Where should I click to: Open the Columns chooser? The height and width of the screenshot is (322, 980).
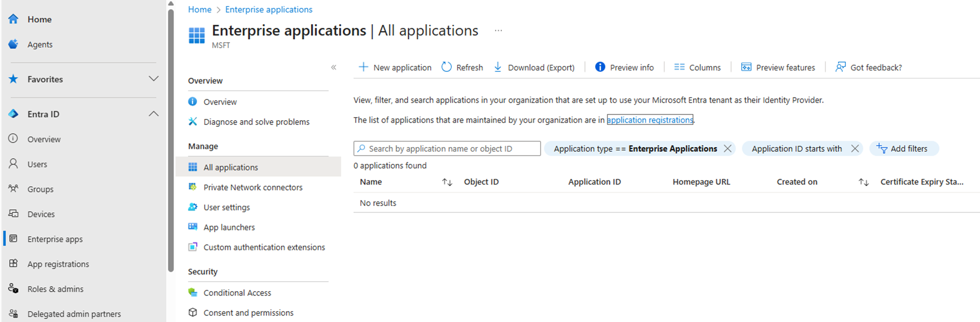click(697, 67)
